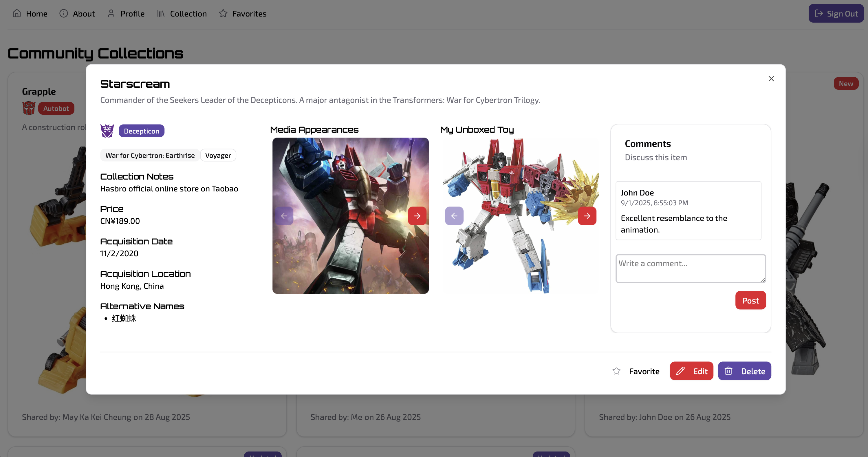The image size is (868, 457).
Task: Click the pencil icon on Edit
Action: pos(680,371)
